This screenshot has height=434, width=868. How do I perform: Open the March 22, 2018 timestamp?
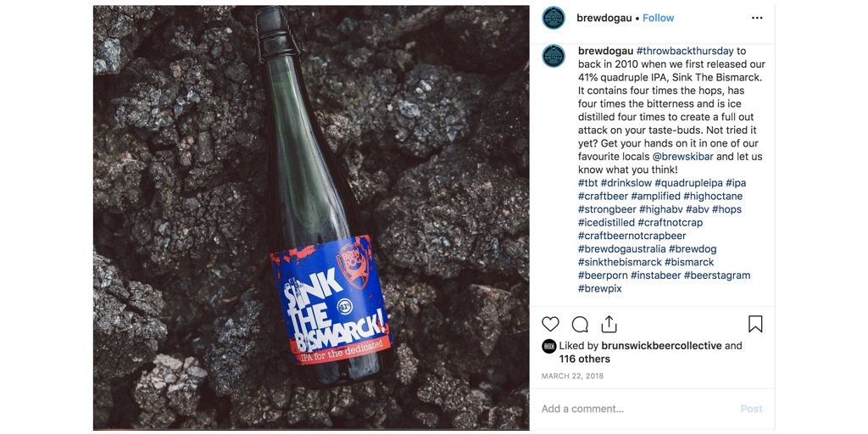coord(570,376)
